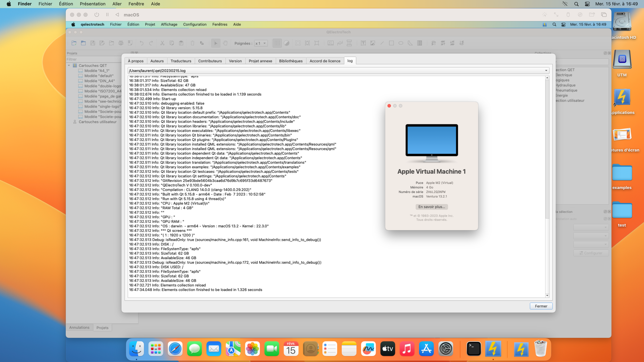Click the Fermer button
This screenshot has width=644, height=362.
[x=541, y=306]
